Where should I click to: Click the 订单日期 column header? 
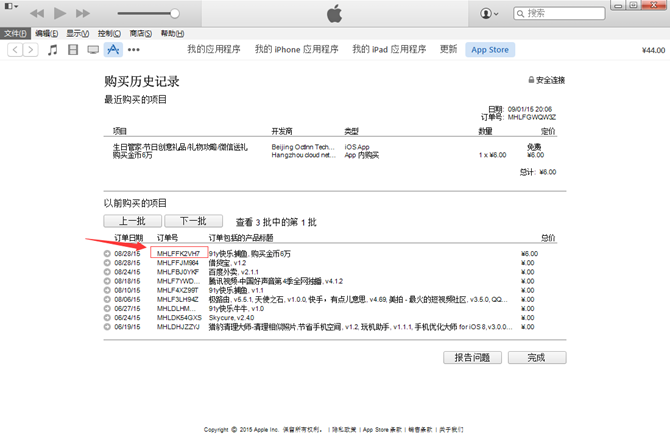tap(129, 238)
